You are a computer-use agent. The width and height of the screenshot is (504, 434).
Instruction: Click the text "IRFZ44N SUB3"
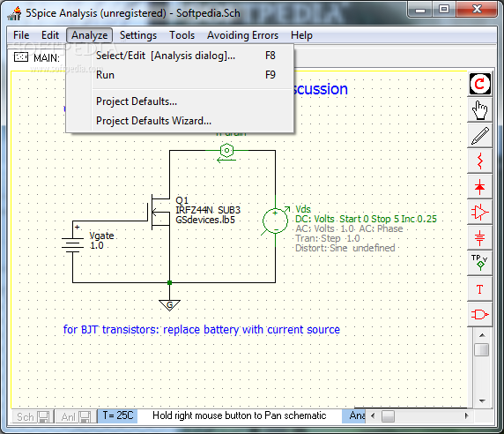tap(208, 210)
